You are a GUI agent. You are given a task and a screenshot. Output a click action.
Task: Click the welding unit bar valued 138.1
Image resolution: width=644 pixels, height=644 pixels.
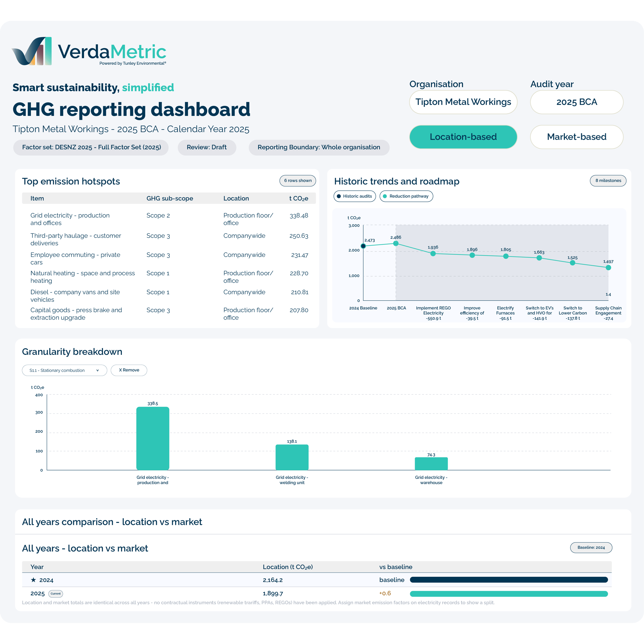click(292, 457)
